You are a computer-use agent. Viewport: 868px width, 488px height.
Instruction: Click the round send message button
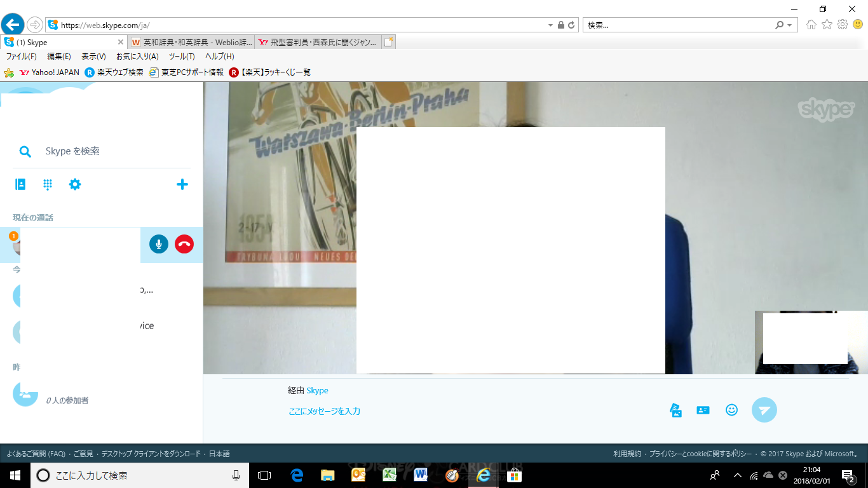764,410
